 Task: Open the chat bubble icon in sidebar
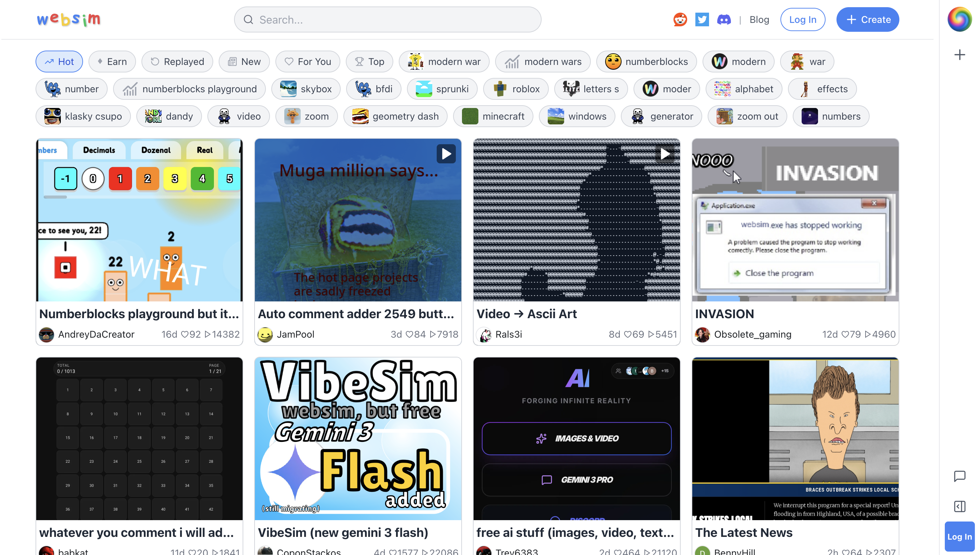pos(959,476)
